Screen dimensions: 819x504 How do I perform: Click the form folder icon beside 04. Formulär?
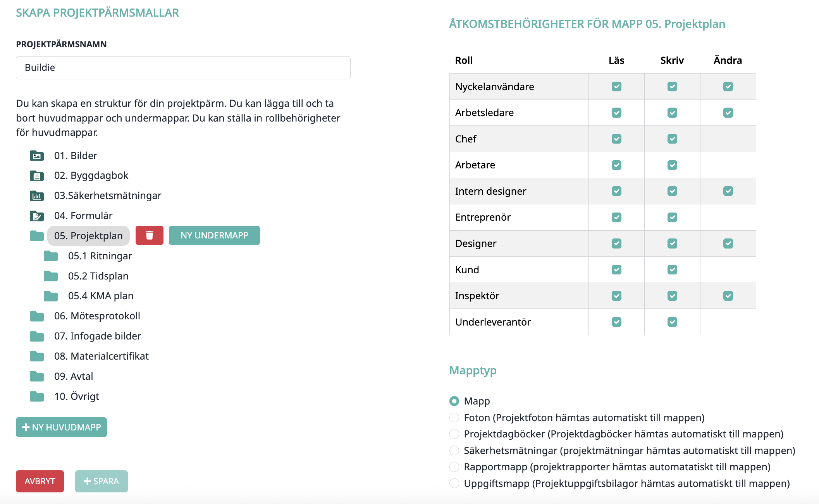tap(37, 216)
